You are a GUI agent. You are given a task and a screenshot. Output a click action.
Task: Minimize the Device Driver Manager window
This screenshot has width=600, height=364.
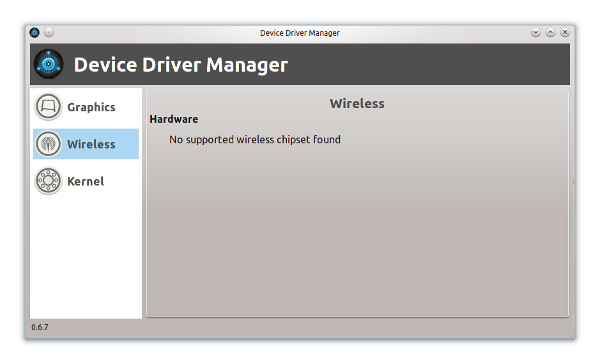point(536,33)
